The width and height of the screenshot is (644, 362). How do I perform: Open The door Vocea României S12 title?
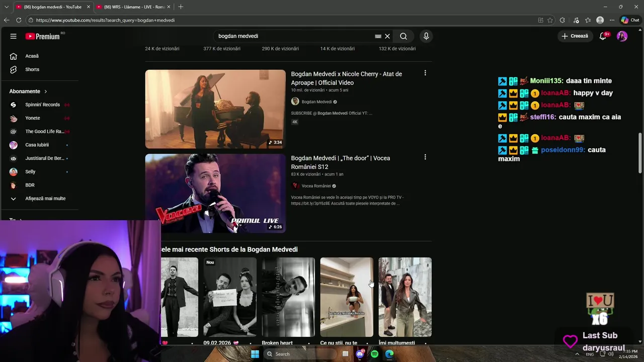tap(340, 162)
